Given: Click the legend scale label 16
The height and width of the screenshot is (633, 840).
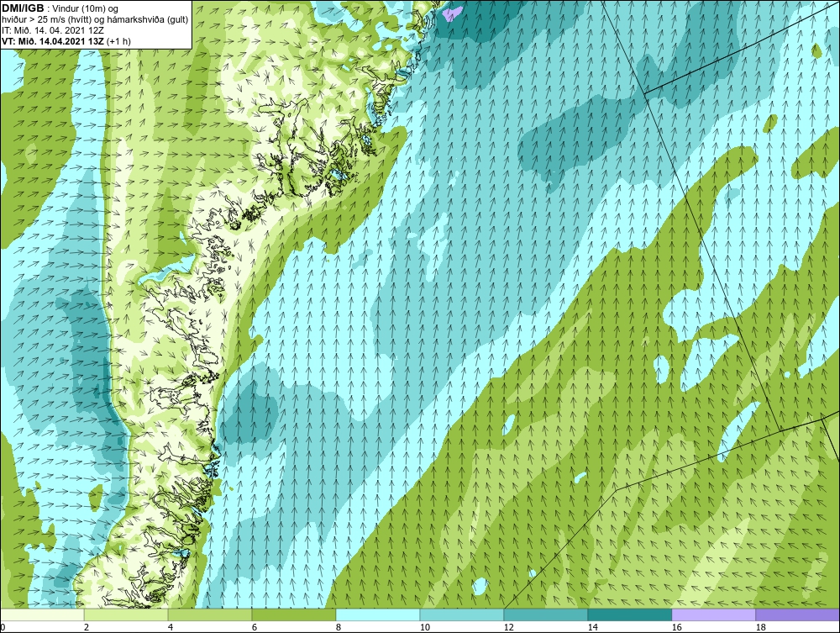Looking at the screenshot, I should [676, 627].
